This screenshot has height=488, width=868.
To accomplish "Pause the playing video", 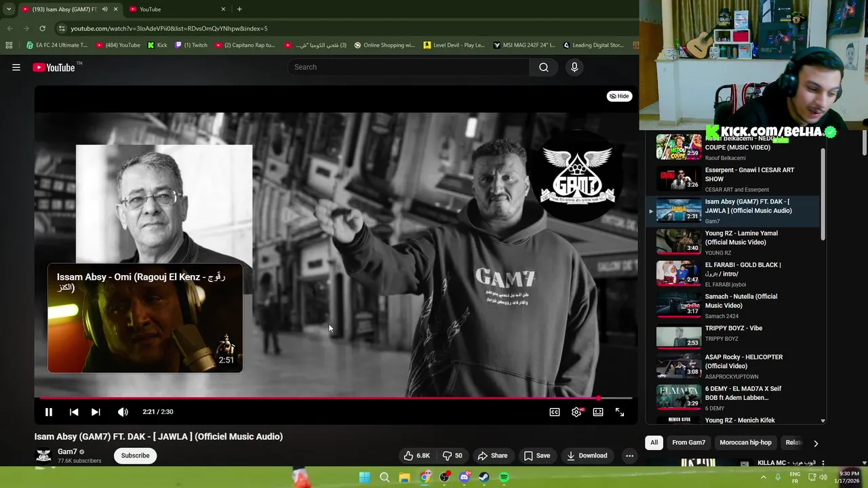I will tap(49, 412).
